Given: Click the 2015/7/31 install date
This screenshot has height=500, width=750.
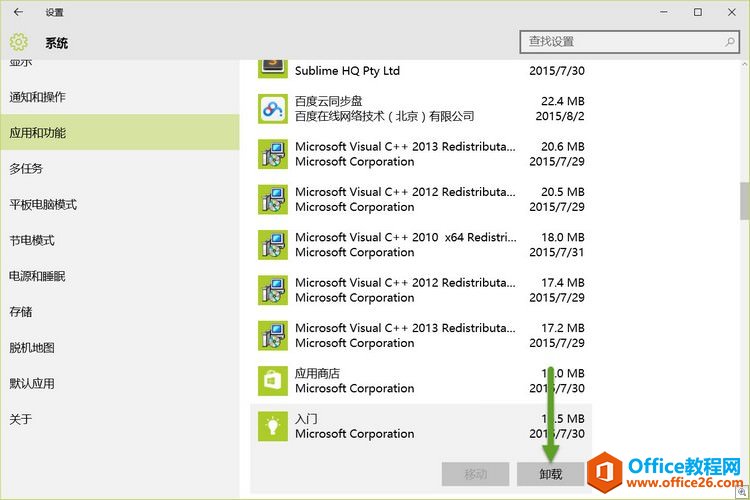Looking at the screenshot, I should [557, 252].
